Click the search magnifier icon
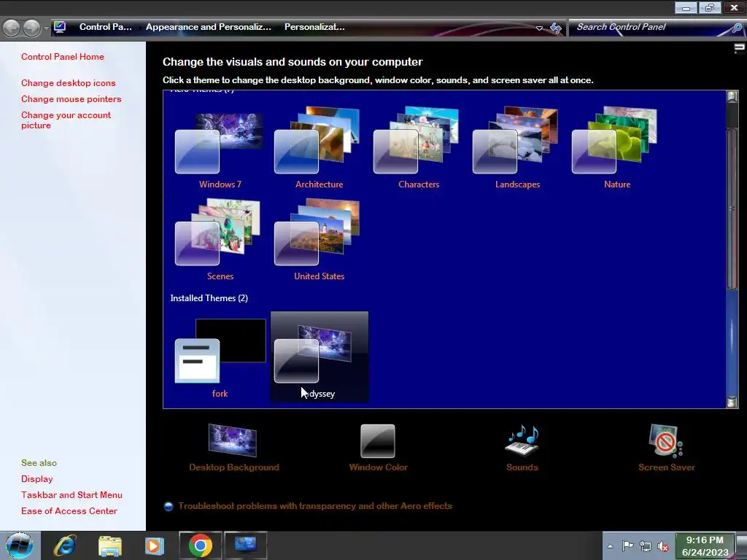Image resolution: width=747 pixels, height=560 pixels. pos(737,28)
